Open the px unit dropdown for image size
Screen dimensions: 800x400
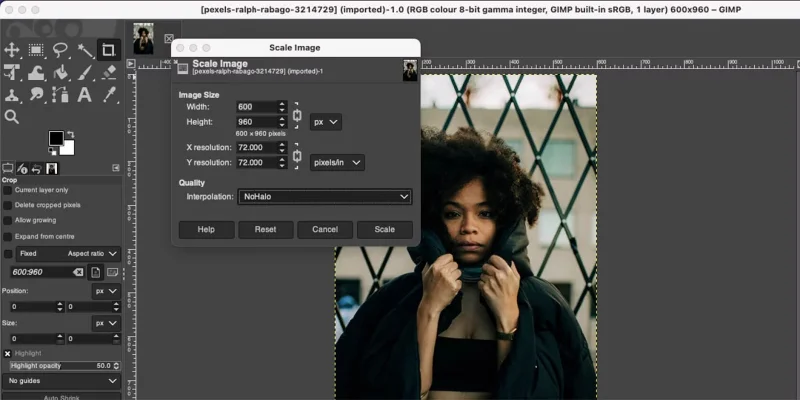pyautogui.click(x=326, y=122)
